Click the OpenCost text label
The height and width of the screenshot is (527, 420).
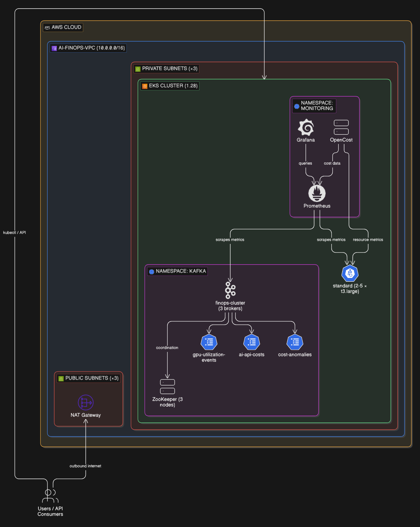[341, 140]
